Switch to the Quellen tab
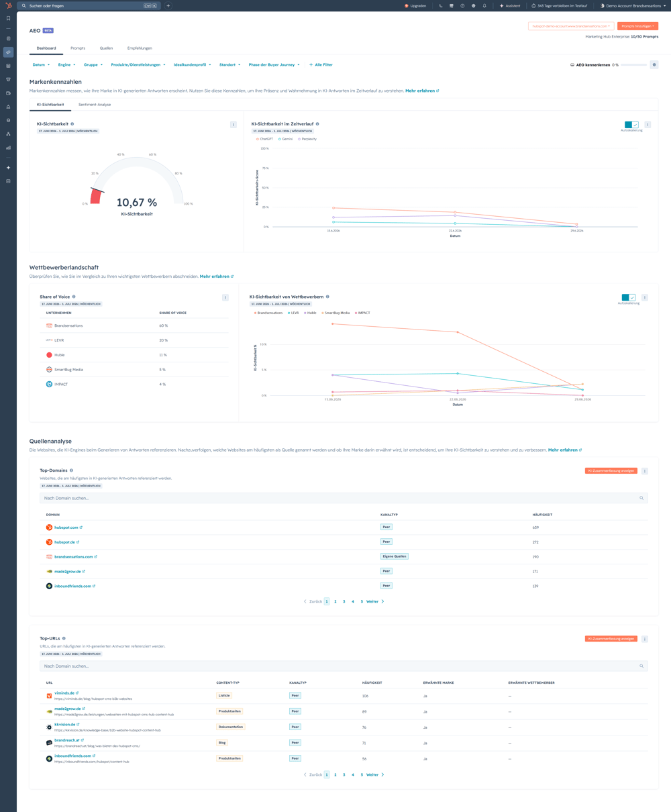 (106, 48)
